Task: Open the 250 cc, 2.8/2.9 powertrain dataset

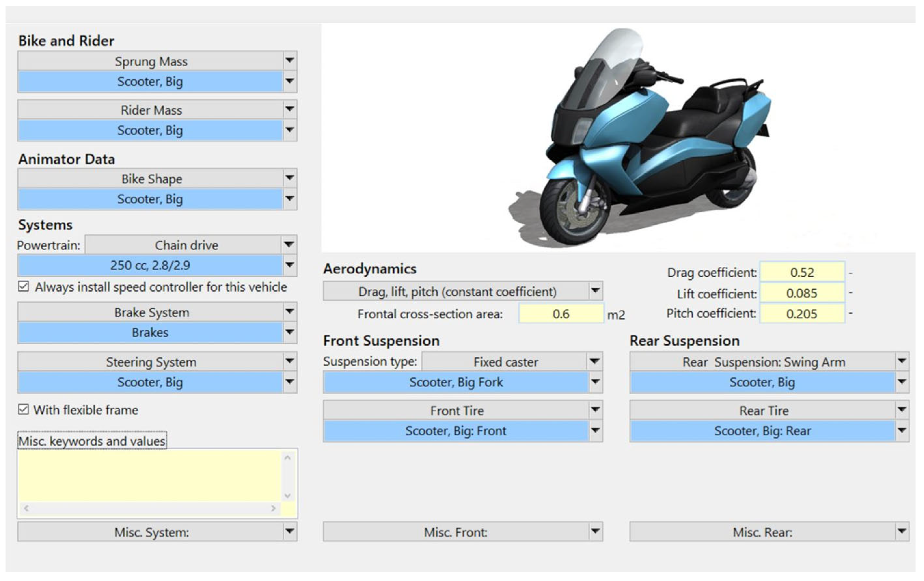Action: point(150,265)
